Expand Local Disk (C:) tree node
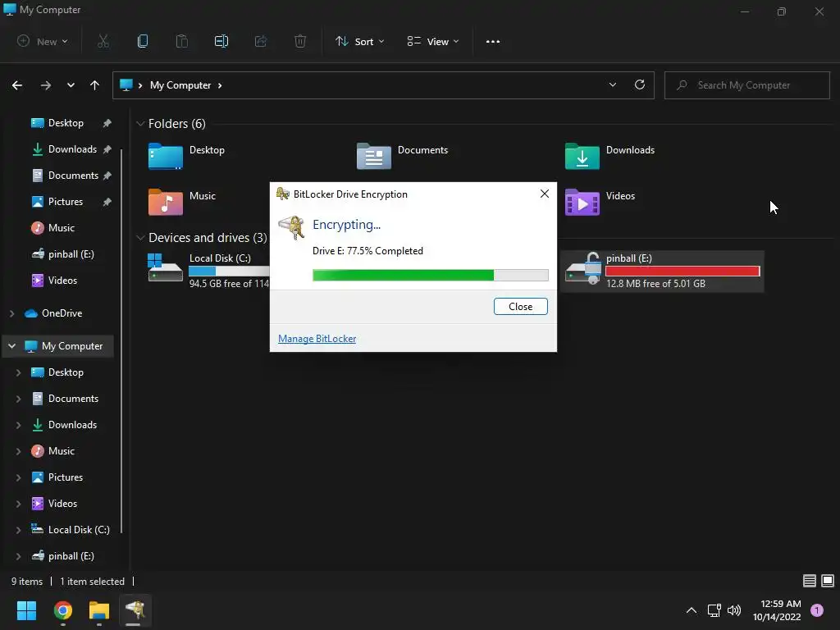The width and height of the screenshot is (840, 630). pyautogui.click(x=18, y=530)
